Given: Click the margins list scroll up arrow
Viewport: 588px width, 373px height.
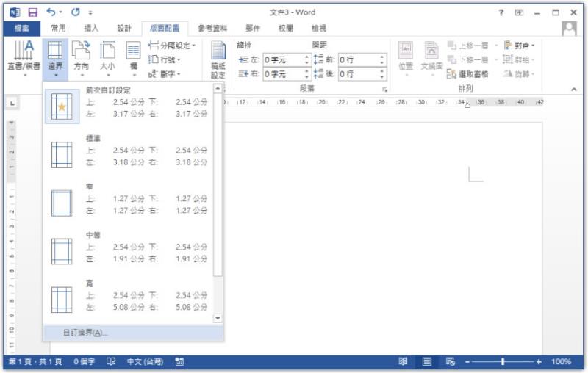Looking at the screenshot, I should tap(218, 88).
